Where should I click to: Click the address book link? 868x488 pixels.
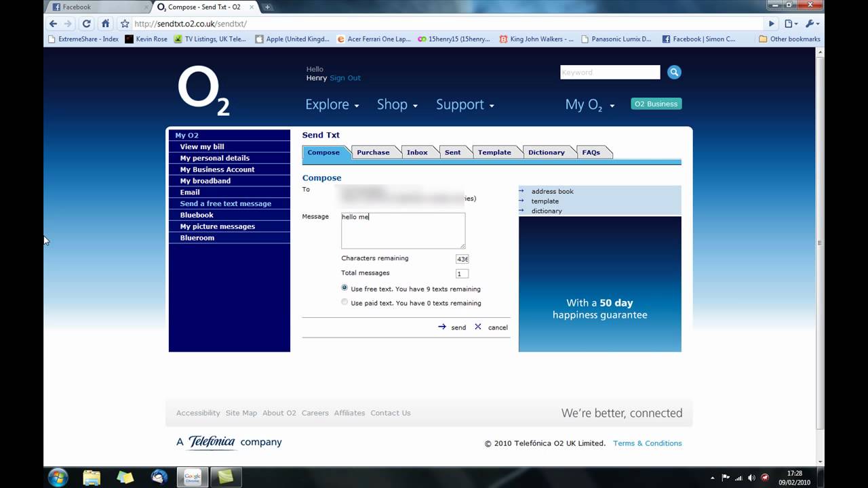(552, 191)
